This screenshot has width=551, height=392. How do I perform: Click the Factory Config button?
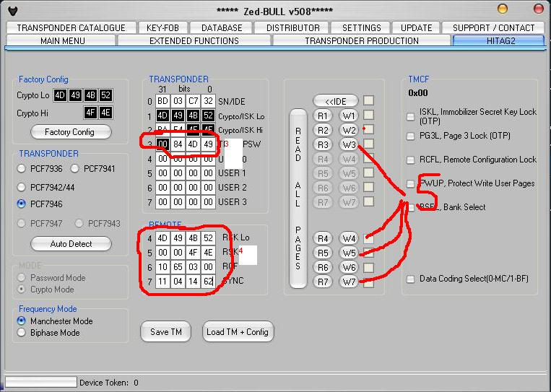pyautogui.click(x=71, y=132)
